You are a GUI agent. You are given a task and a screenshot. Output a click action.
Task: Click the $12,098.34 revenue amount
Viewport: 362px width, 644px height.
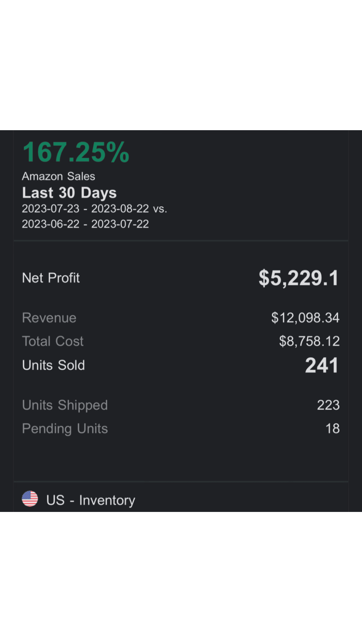tap(305, 318)
